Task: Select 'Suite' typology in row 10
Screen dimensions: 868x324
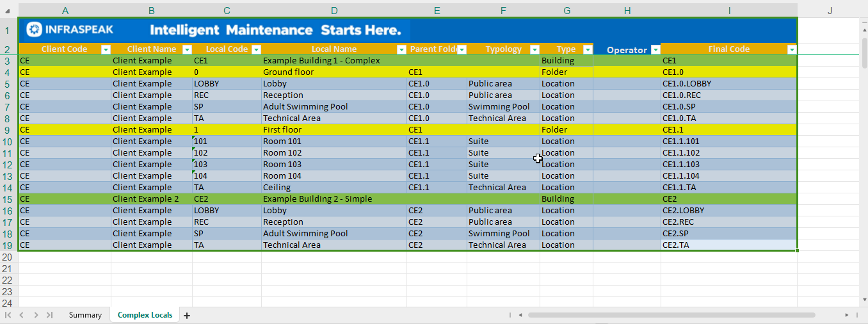Action: (503, 142)
